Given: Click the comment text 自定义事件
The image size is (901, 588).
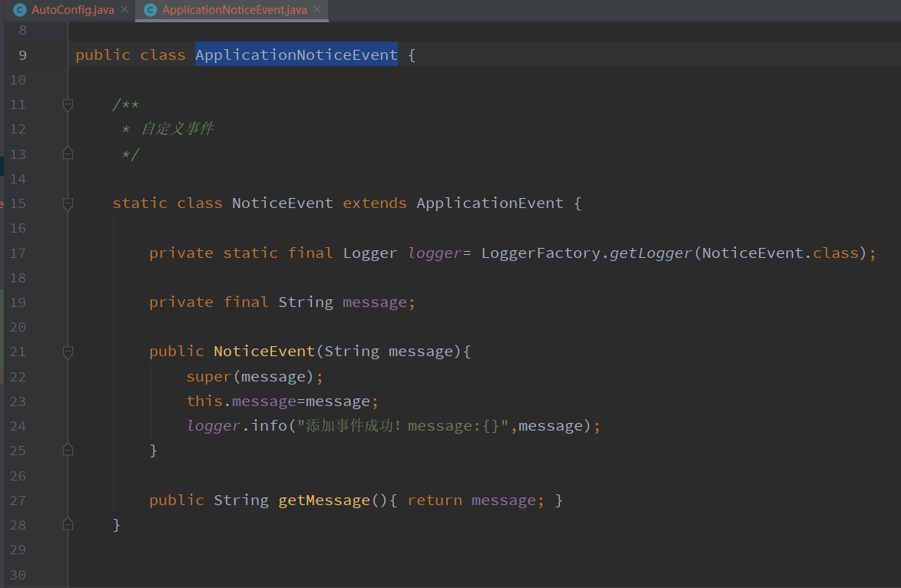Looking at the screenshot, I should tap(177, 129).
